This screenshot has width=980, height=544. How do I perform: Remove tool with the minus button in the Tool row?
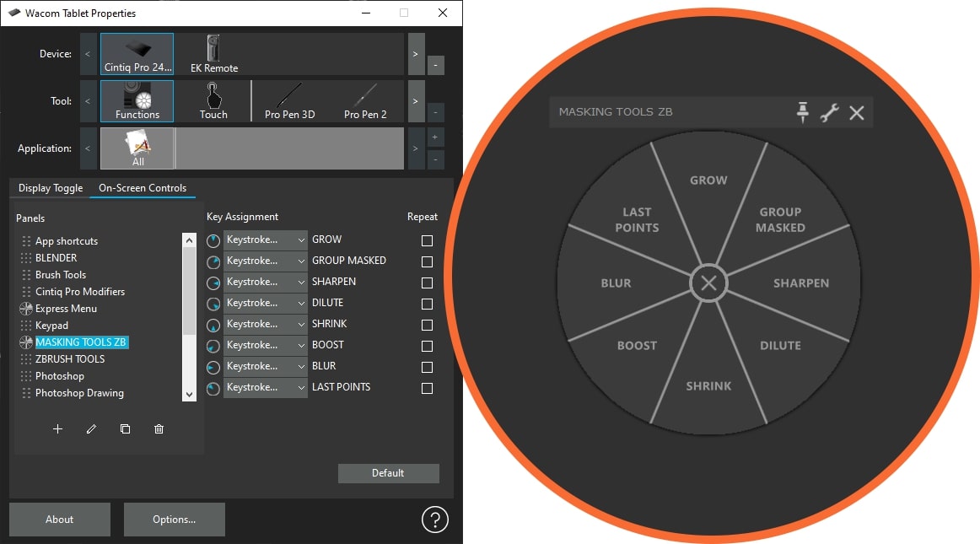point(435,112)
